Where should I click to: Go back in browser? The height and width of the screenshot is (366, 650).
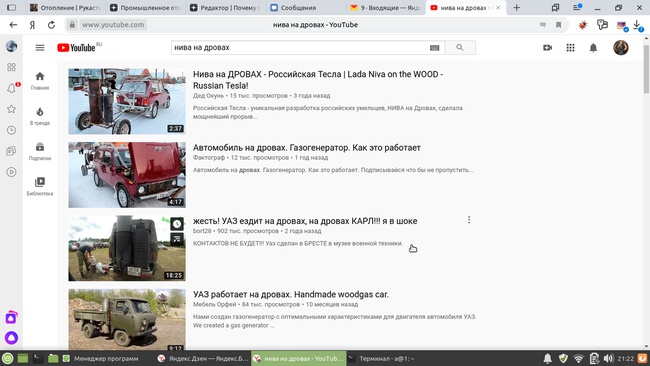tap(13, 25)
